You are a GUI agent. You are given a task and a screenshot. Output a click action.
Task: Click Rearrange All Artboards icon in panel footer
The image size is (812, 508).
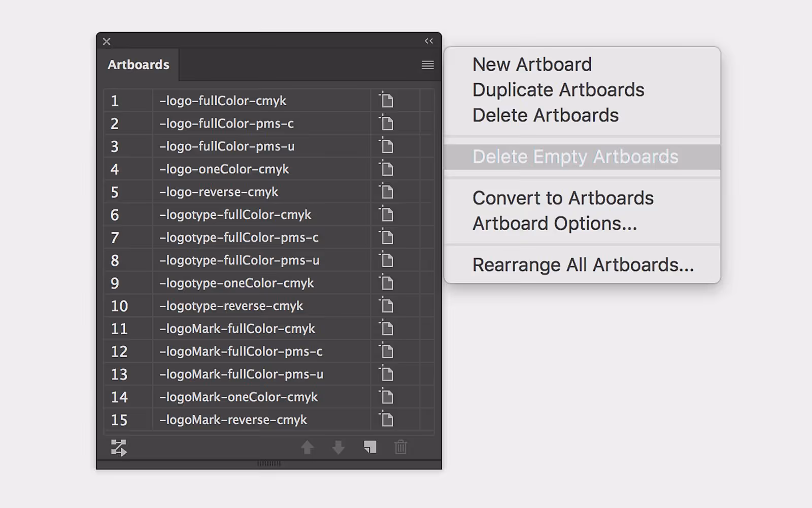118,448
